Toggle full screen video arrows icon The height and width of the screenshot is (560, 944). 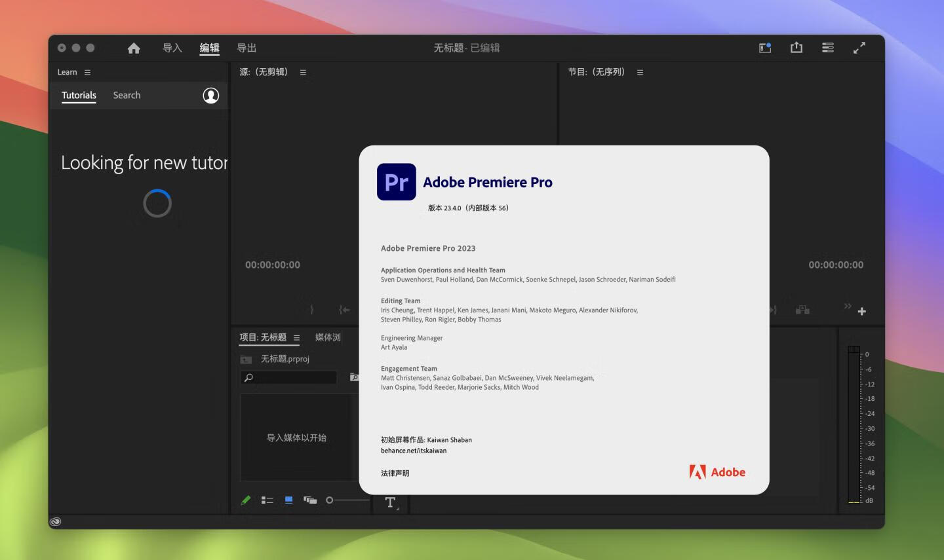coord(859,48)
